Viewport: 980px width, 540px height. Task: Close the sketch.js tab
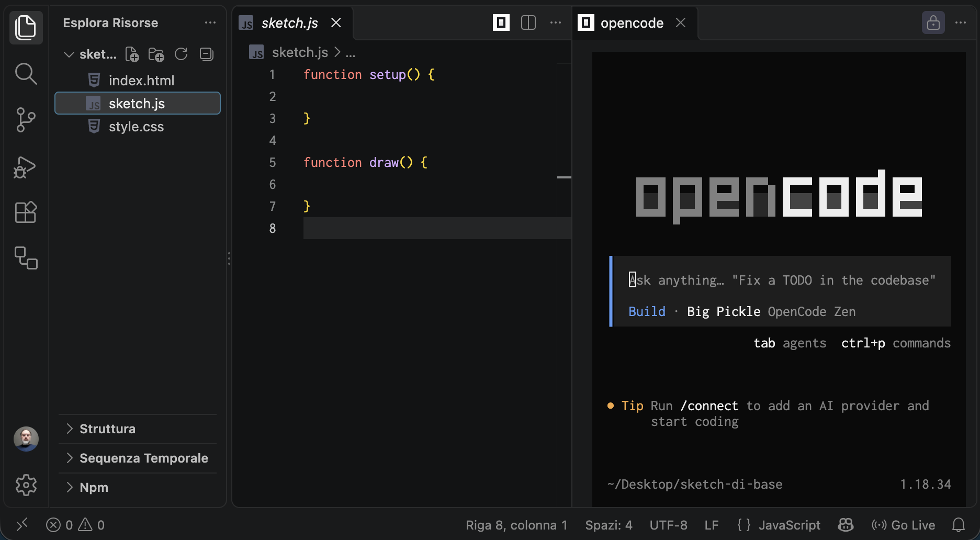coord(336,22)
